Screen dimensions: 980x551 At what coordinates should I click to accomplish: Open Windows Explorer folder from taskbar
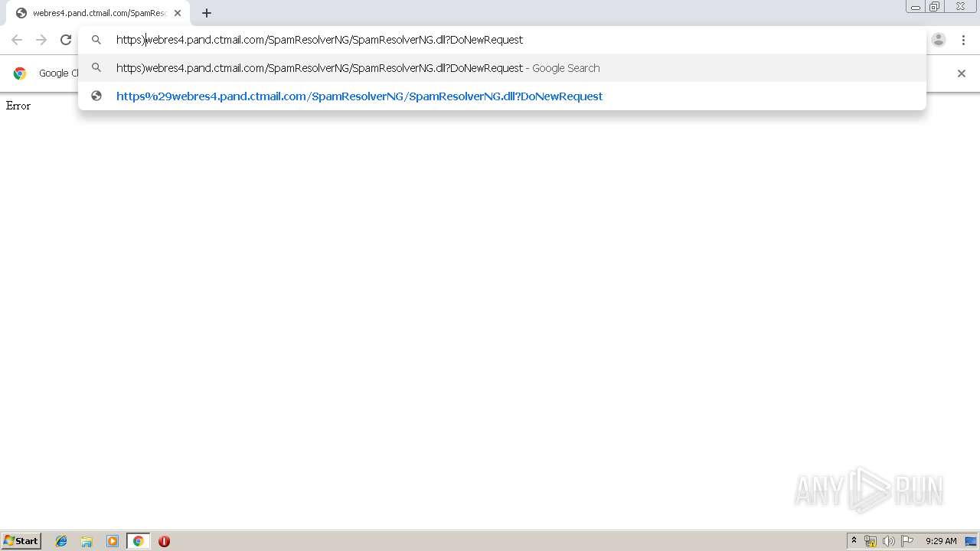click(87, 541)
